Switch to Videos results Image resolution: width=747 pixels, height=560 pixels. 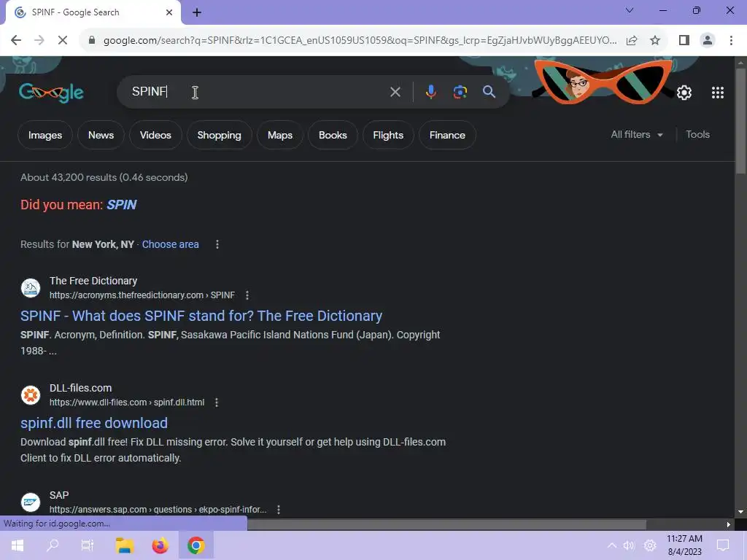[x=155, y=135]
